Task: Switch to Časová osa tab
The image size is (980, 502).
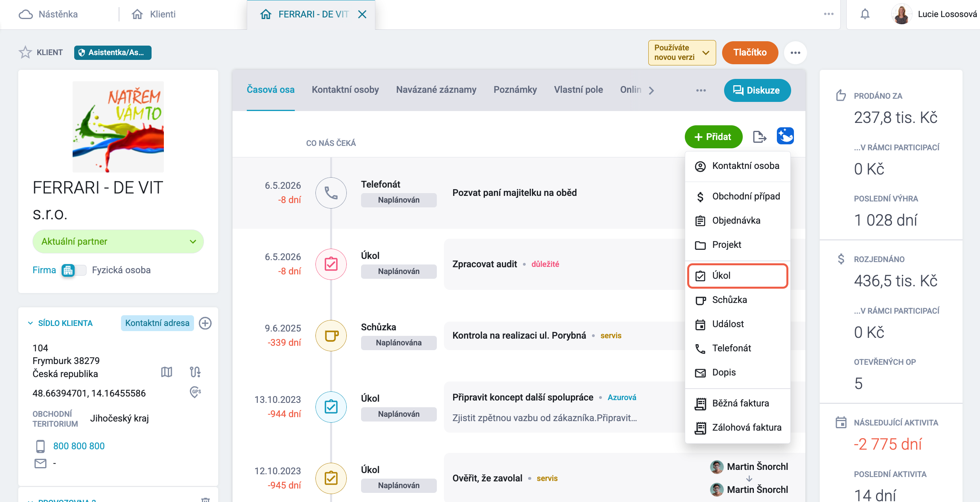Action: click(x=271, y=90)
